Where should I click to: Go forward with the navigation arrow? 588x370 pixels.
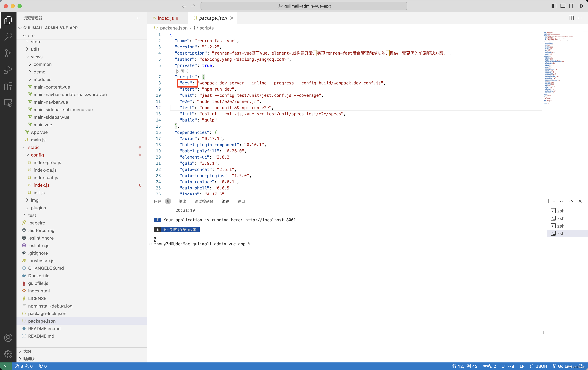[x=193, y=6]
